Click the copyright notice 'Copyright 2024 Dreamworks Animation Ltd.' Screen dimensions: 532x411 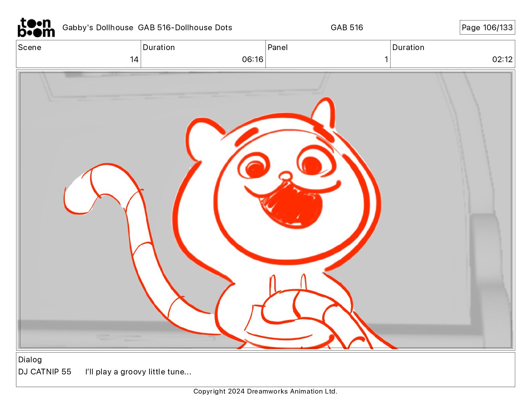(265, 391)
